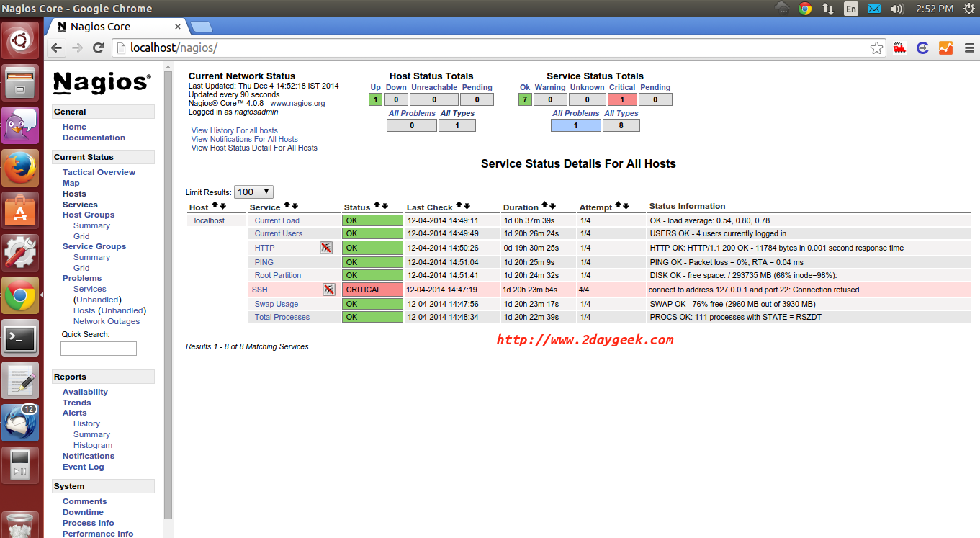Open the Host Groups menu item
This screenshot has height=538, width=980.
click(88, 215)
